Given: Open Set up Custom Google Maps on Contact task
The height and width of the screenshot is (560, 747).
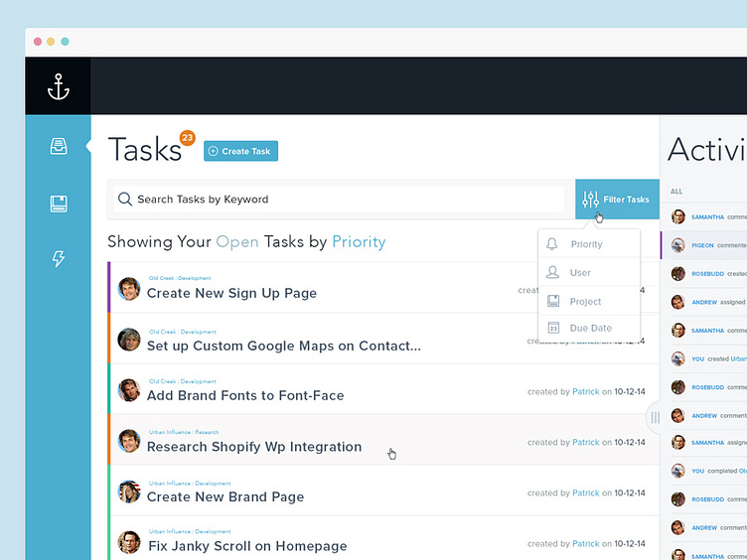Looking at the screenshot, I should [x=284, y=346].
